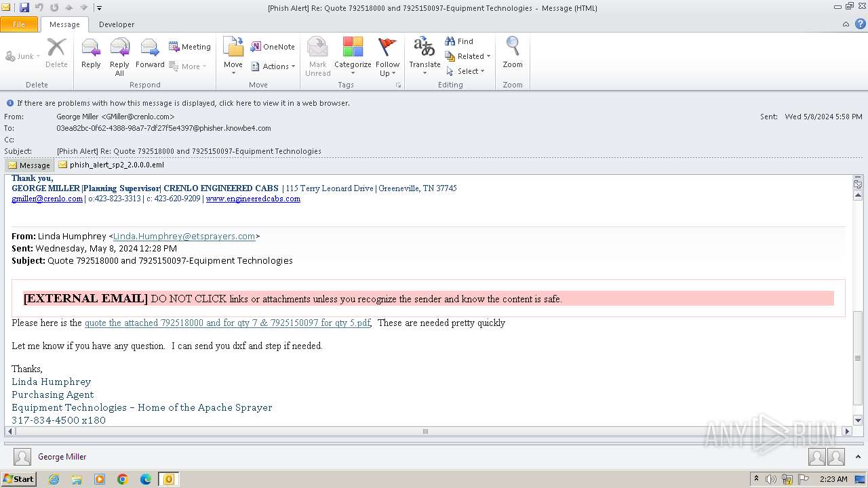The height and width of the screenshot is (488, 868).
Task: Go to previous item arrow in title bar
Action: click(x=69, y=7)
